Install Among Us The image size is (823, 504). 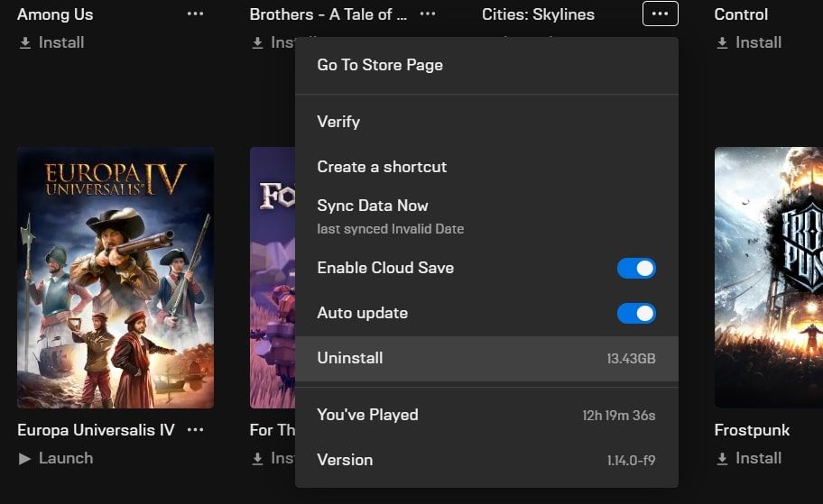51,42
